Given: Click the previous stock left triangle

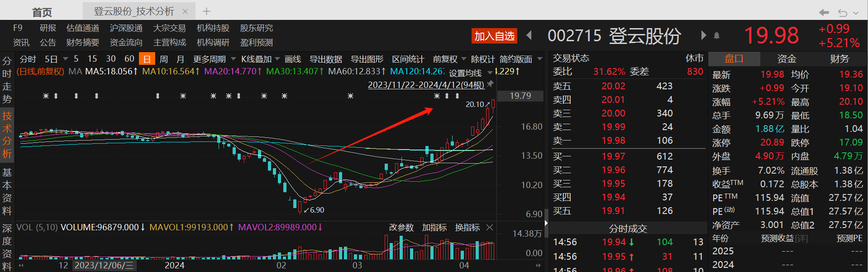Looking at the screenshot, I should [x=529, y=35].
